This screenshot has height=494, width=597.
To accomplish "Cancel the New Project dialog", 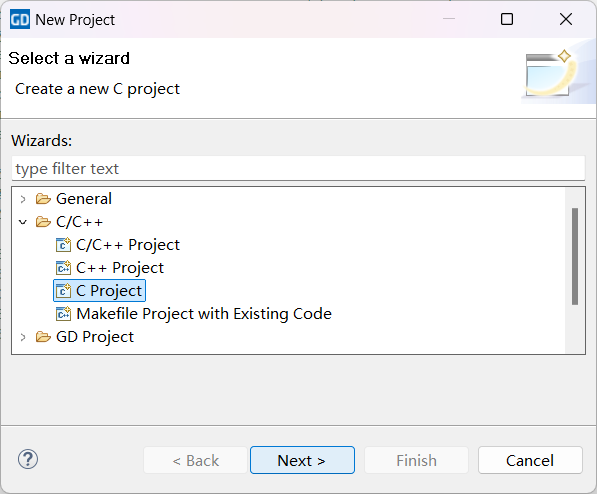I will [530, 460].
